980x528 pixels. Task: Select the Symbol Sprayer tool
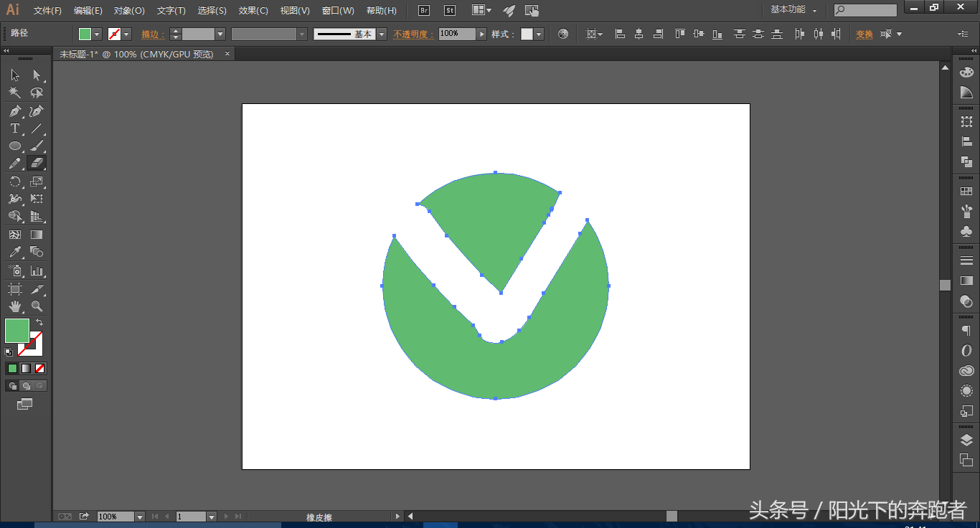click(x=15, y=271)
